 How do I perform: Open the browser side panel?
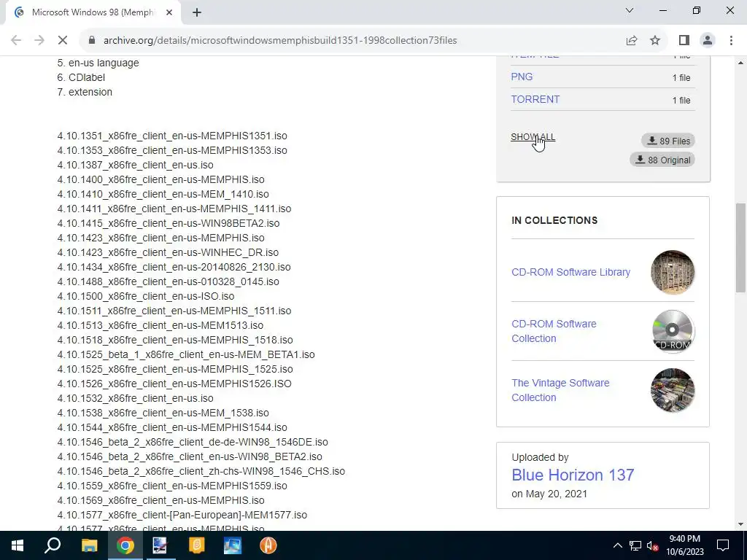tap(684, 41)
